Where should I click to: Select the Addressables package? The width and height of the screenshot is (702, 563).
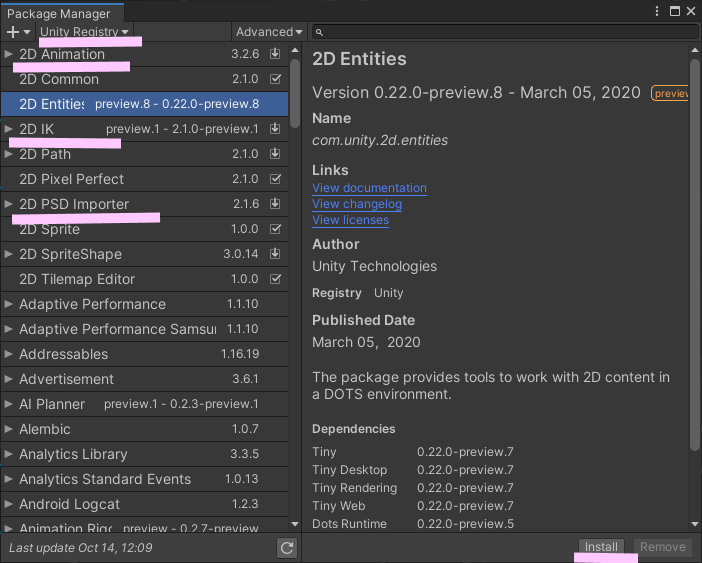(x=145, y=354)
